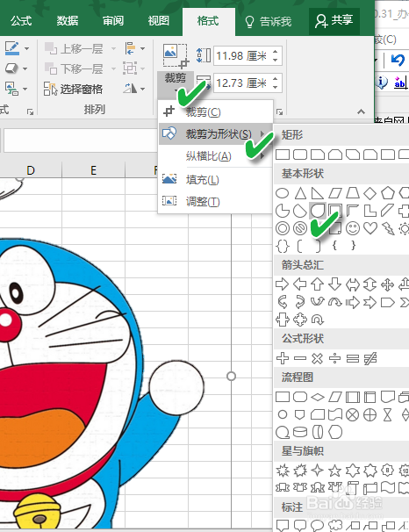Open the 公式 ribbon tab
Image resolution: width=409 pixels, height=532 pixels.
coord(21,21)
